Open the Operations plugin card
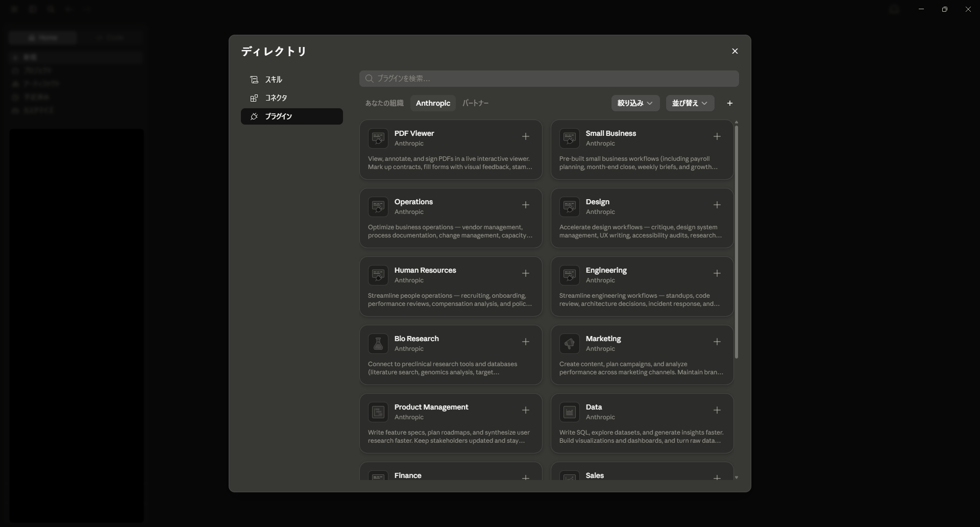980x527 pixels. coord(451,218)
